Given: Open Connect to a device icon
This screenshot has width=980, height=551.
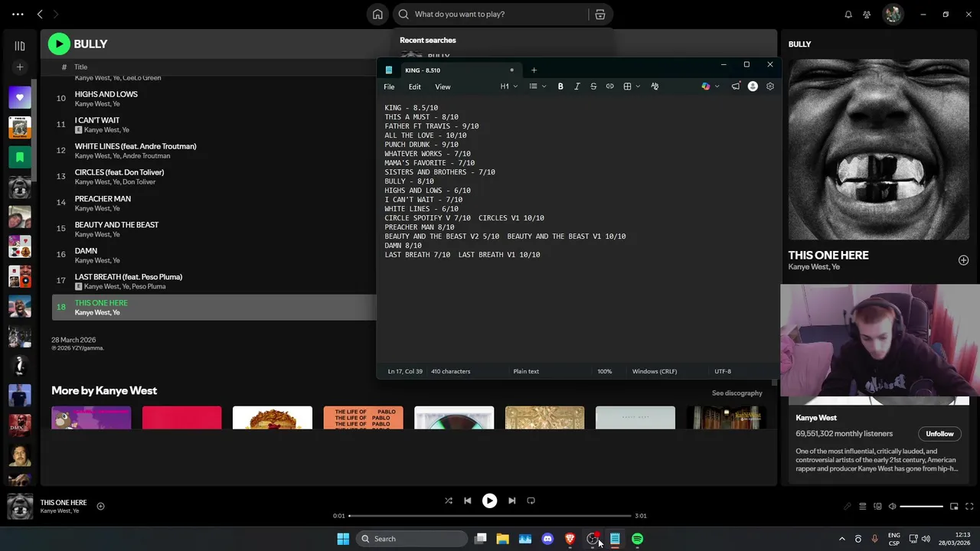Looking at the screenshot, I should click(x=877, y=506).
